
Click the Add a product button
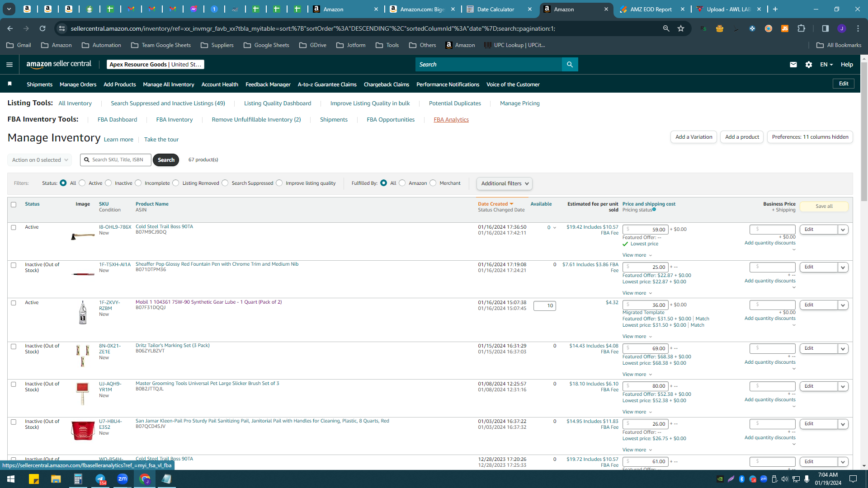coord(742,137)
